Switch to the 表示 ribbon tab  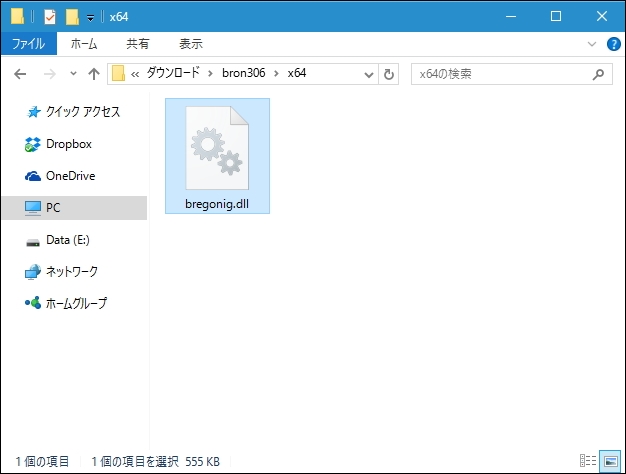[191, 44]
